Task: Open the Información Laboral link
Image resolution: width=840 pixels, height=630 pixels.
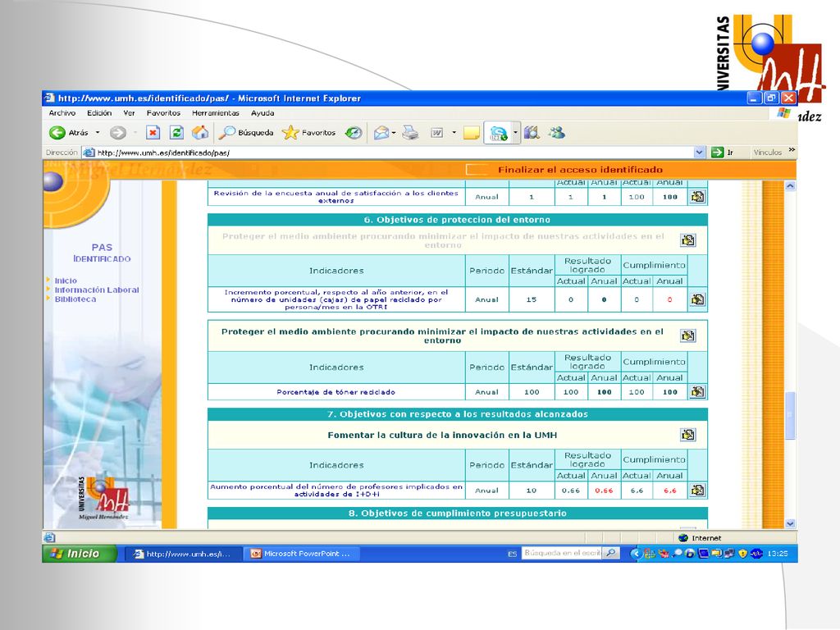Action: click(x=97, y=290)
